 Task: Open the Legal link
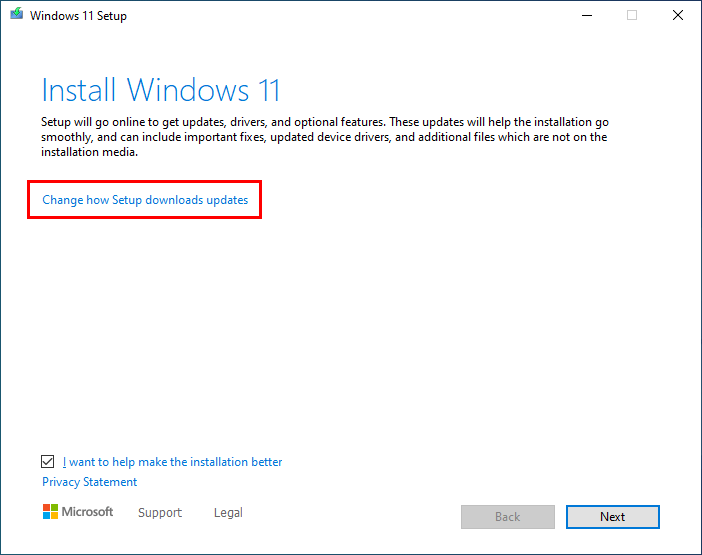pos(228,512)
